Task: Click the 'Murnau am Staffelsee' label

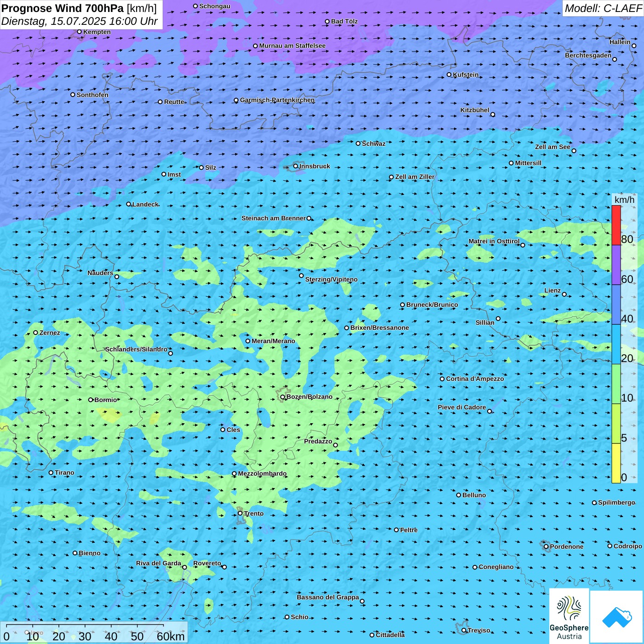Action: click(293, 46)
